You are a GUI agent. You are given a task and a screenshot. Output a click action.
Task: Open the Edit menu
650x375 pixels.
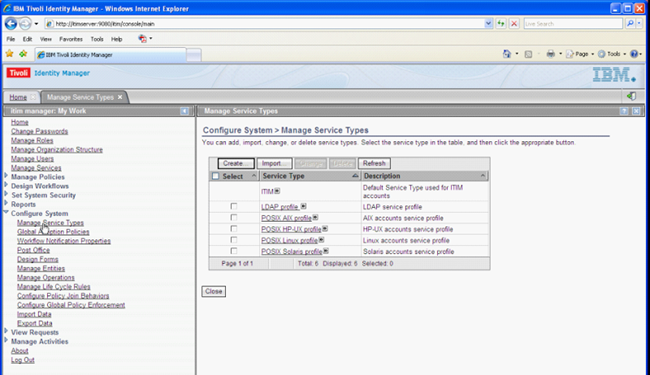tap(27, 39)
